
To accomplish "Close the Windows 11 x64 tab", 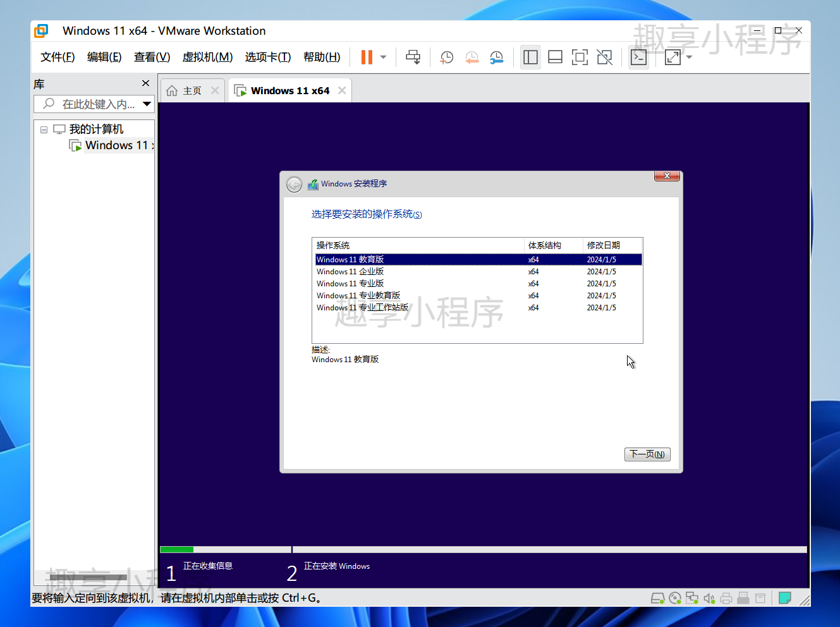I will click(342, 90).
